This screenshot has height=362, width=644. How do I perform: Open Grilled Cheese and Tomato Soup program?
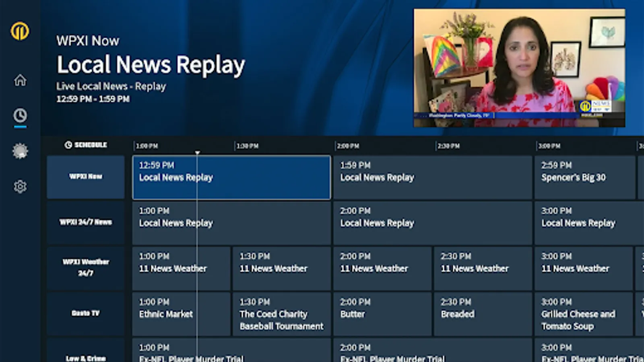click(x=584, y=314)
